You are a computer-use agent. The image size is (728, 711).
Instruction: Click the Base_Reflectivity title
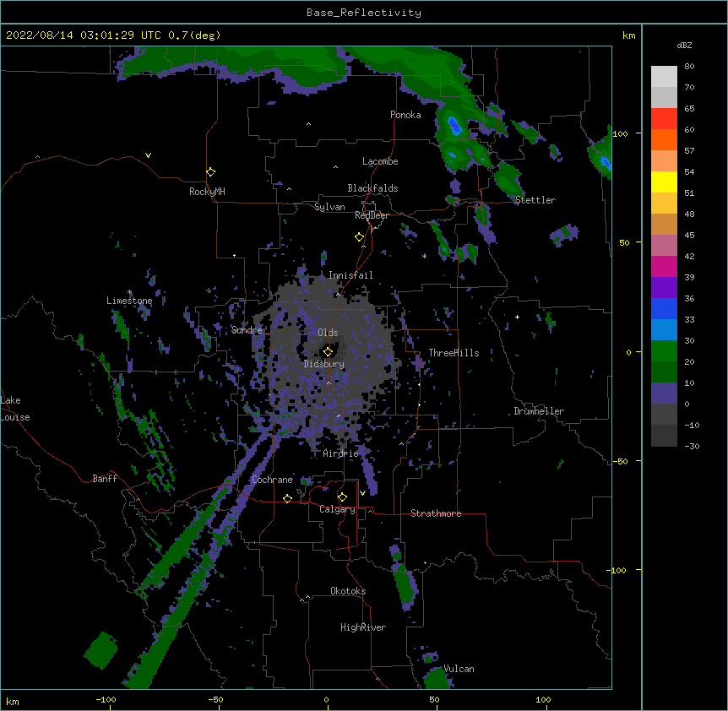pos(364,13)
